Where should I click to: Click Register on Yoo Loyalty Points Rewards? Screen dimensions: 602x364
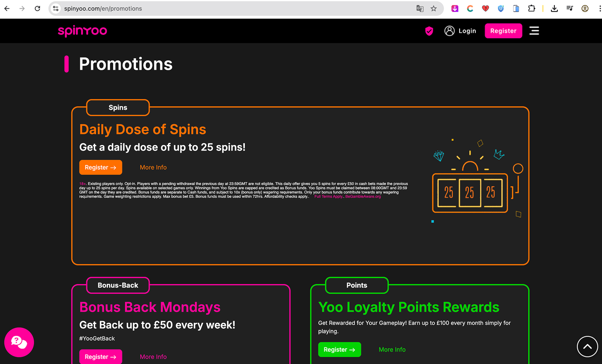pos(339,349)
